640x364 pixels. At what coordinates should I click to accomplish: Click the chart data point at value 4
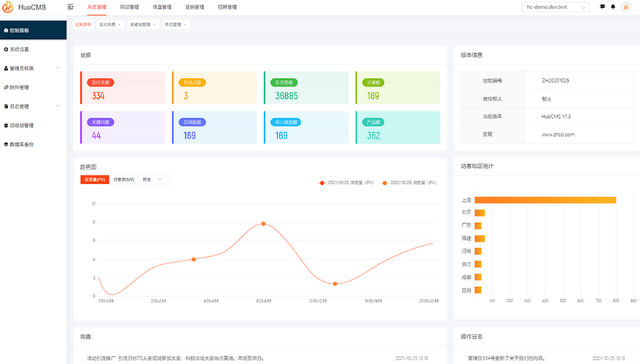point(193,259)
